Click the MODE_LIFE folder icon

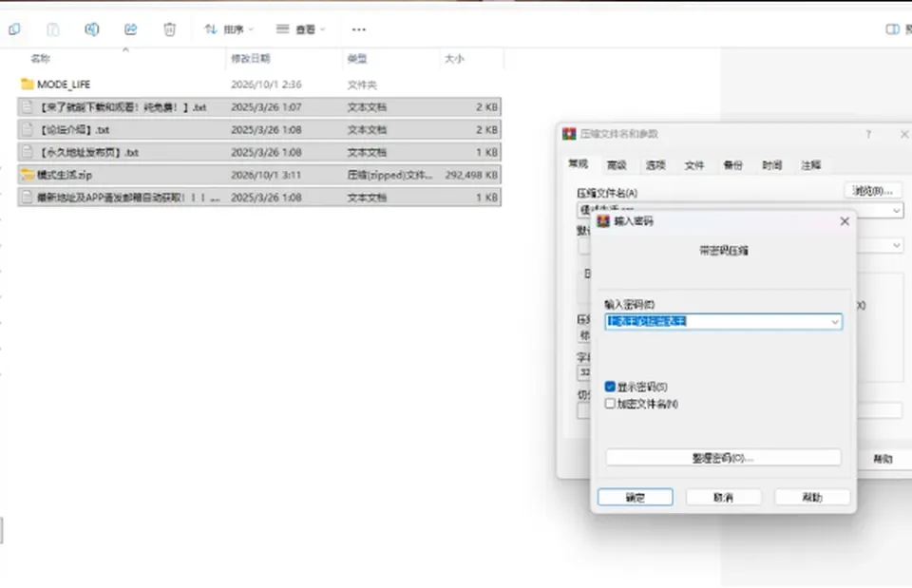coord(27,85)
